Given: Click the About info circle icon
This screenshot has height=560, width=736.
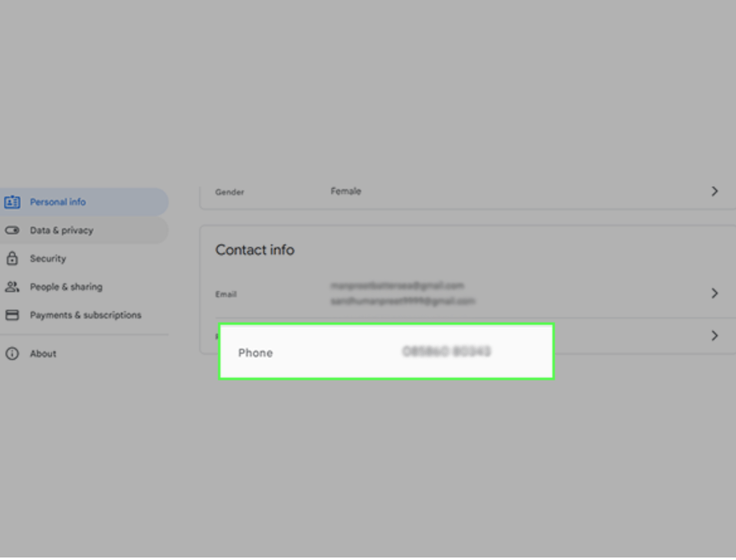Looking at the screenshot, I should [12, 354].
